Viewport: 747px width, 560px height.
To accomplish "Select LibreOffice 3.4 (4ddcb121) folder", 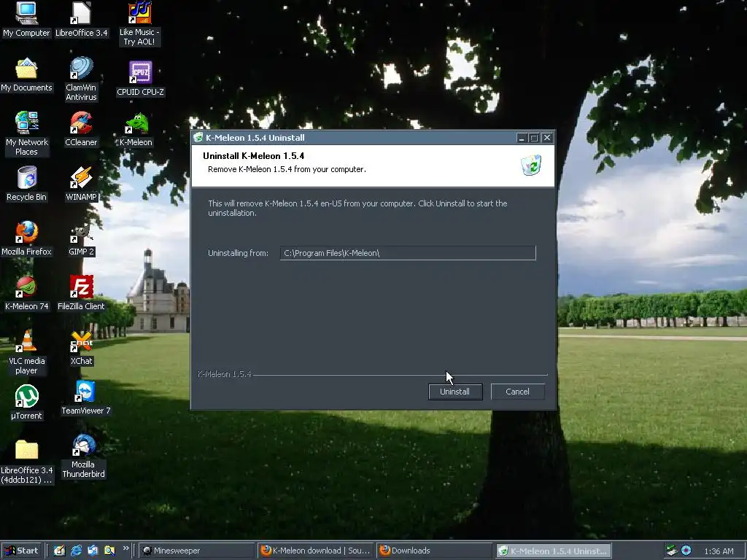I will tap(26, 462).
